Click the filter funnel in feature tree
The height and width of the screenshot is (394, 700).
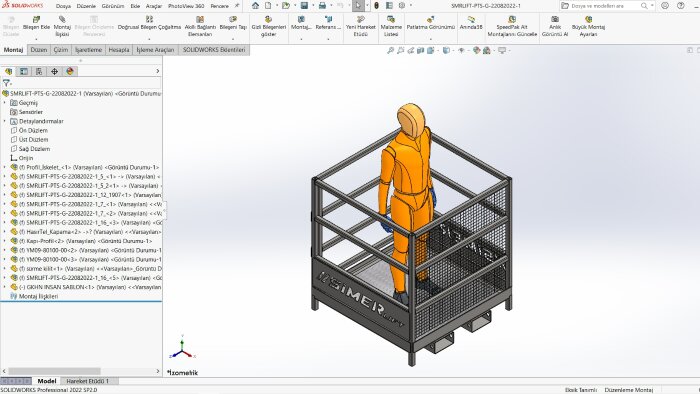pos(6,83)
